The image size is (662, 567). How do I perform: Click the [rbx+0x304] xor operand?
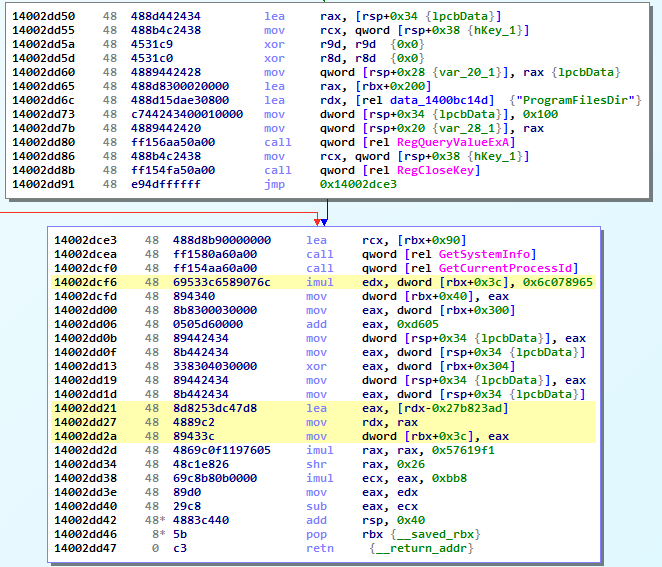pos(477,366)
